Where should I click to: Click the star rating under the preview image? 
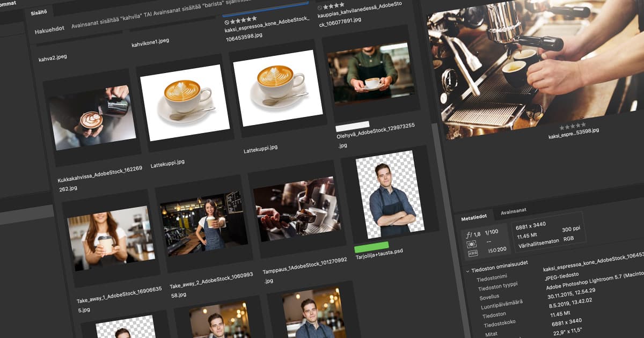click(573, 127)
